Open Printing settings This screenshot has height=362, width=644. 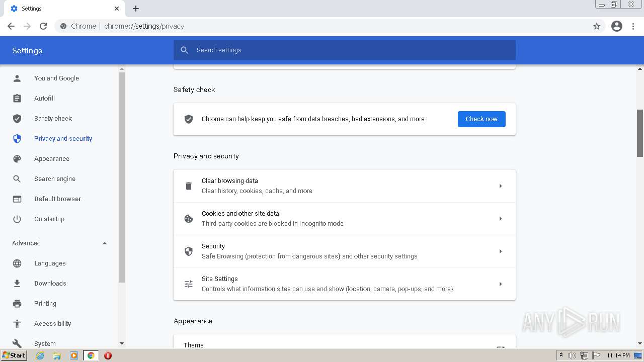click(x=45, y=304)
